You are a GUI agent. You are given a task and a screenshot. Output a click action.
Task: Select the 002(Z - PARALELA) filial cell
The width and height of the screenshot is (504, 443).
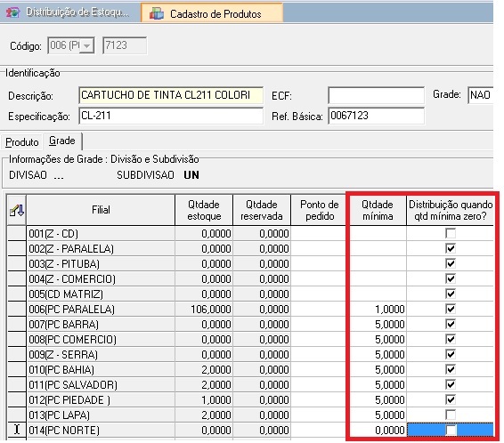(101, 248)
